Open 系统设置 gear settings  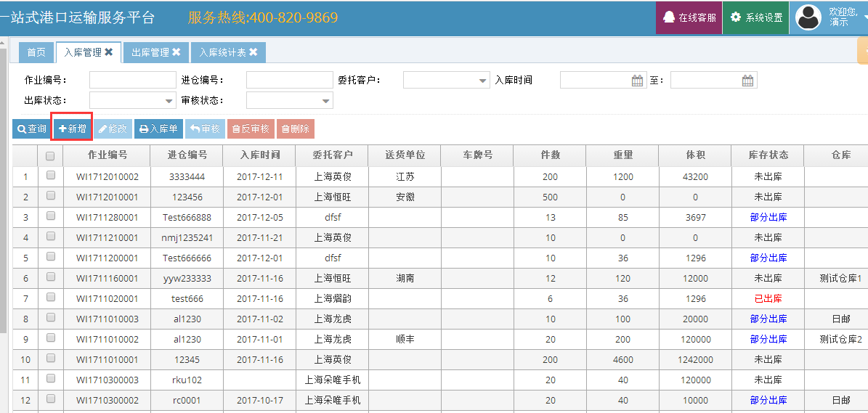[756, 17]
